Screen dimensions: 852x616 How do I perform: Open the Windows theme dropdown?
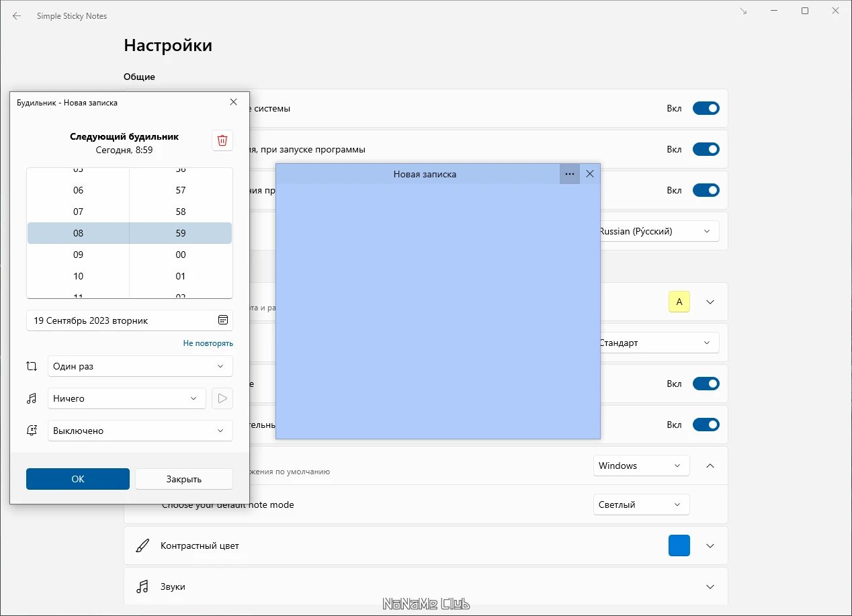click(x=641, y=466)
